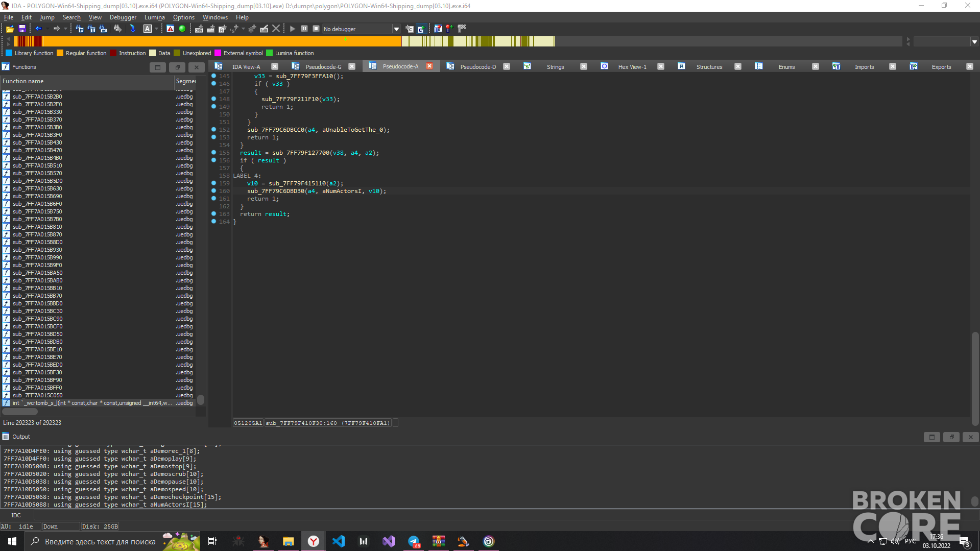Viewport: 980px width, 551px height.
Task: Click the red warning triangle toolbar icon
Action: coord(171,29)
